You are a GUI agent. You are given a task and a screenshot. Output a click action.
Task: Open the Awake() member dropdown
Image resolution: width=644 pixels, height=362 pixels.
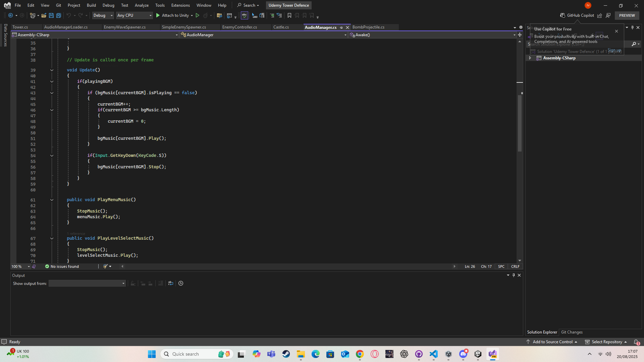433,35
